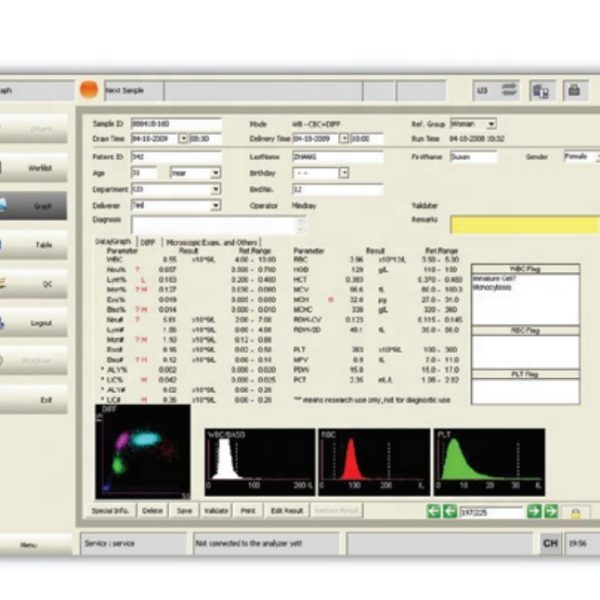Open the Draw Time date dropdown arrow
Viewport: 600px width, 600px height.
point(183,139)
